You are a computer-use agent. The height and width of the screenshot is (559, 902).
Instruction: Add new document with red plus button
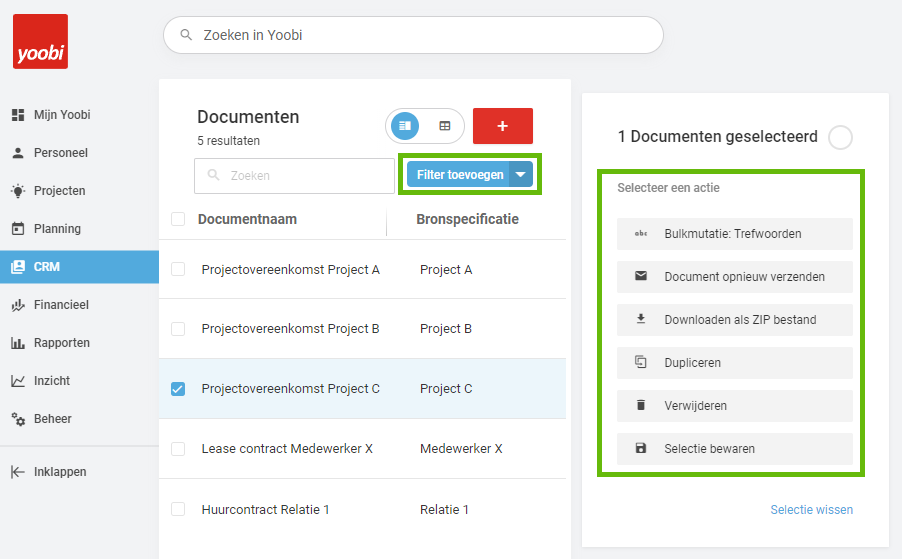[503, 126]
